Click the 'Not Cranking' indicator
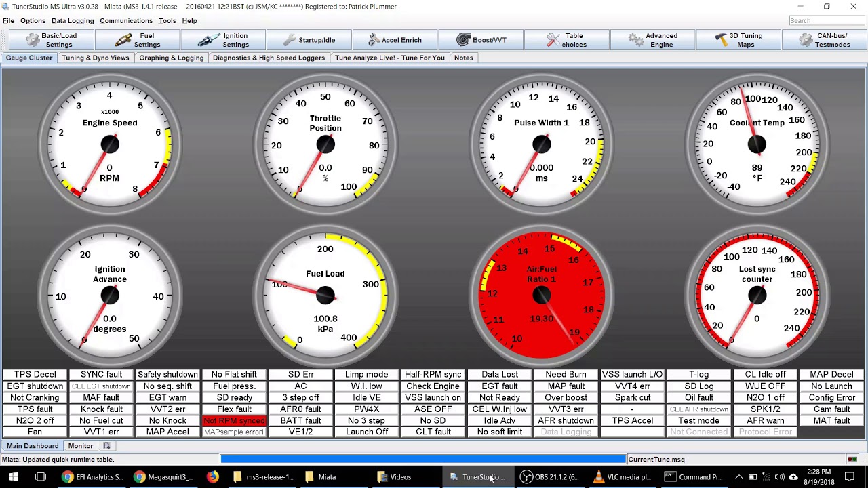 pos(35,398)
